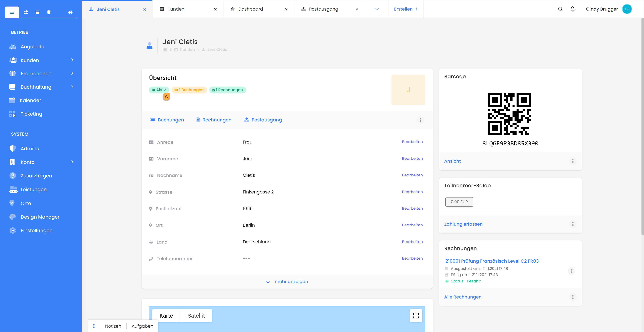
Task: Switch to the Postausgang tab
Action: [x=323, y=9]
